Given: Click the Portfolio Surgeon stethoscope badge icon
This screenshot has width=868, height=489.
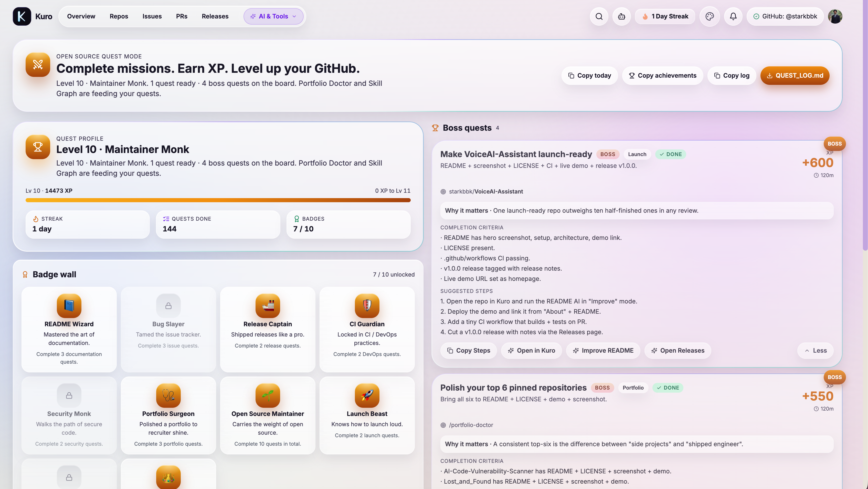Looking at the screenshot, I should pyautogui.click(x=168, y=396).
